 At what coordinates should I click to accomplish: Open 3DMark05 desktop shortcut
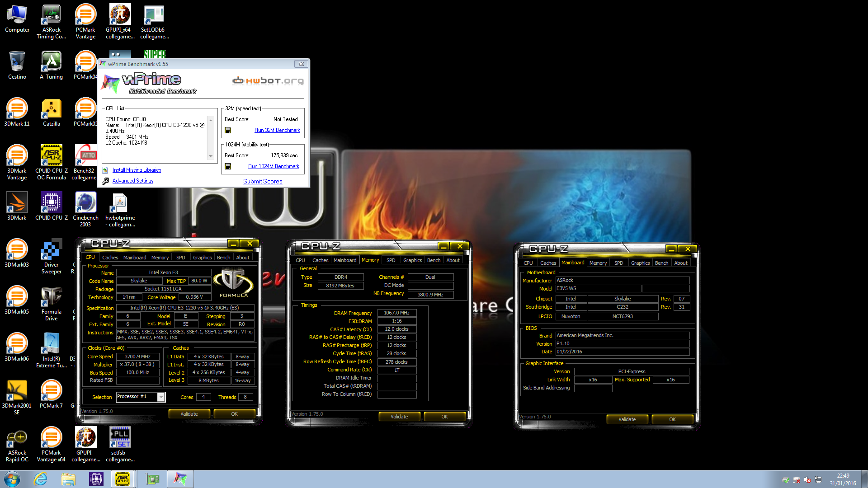[x=17, y=300]
